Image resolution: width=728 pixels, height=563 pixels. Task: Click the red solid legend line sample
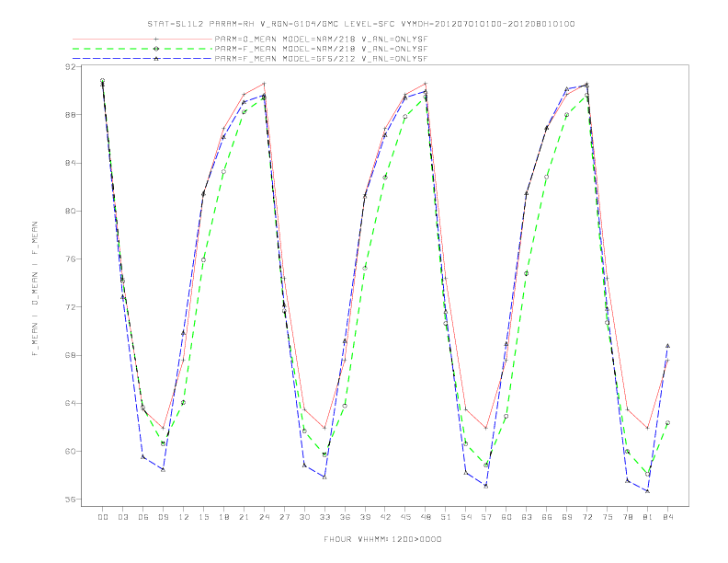pyautogui.click(x=142, y=39)
